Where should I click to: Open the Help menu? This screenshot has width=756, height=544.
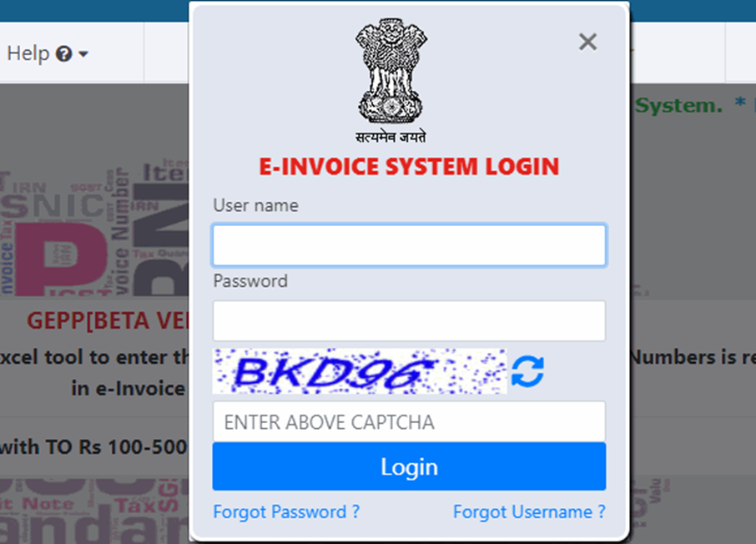coord(48,53)
